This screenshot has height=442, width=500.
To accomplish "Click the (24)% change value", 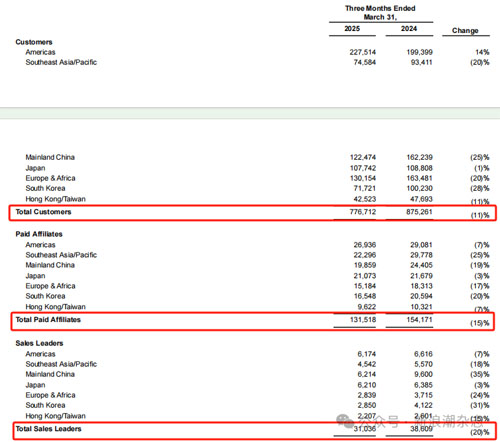I will pos(480,395).
